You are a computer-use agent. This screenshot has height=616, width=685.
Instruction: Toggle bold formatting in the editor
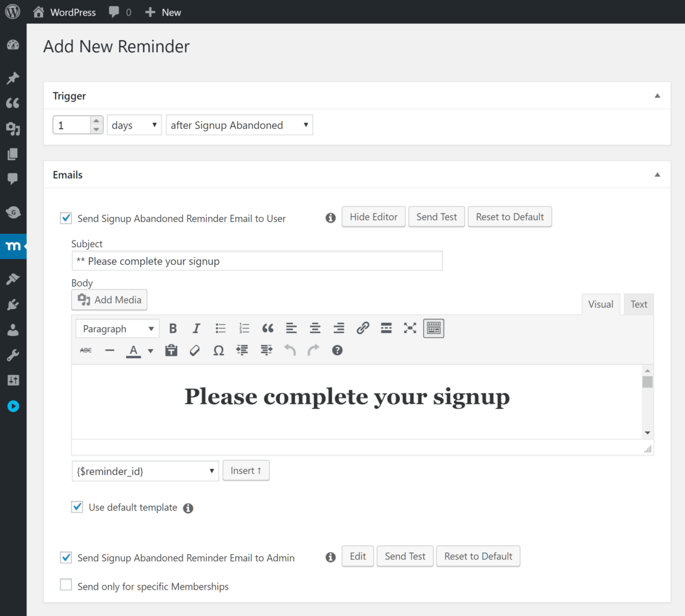click(x=173, y=328)
